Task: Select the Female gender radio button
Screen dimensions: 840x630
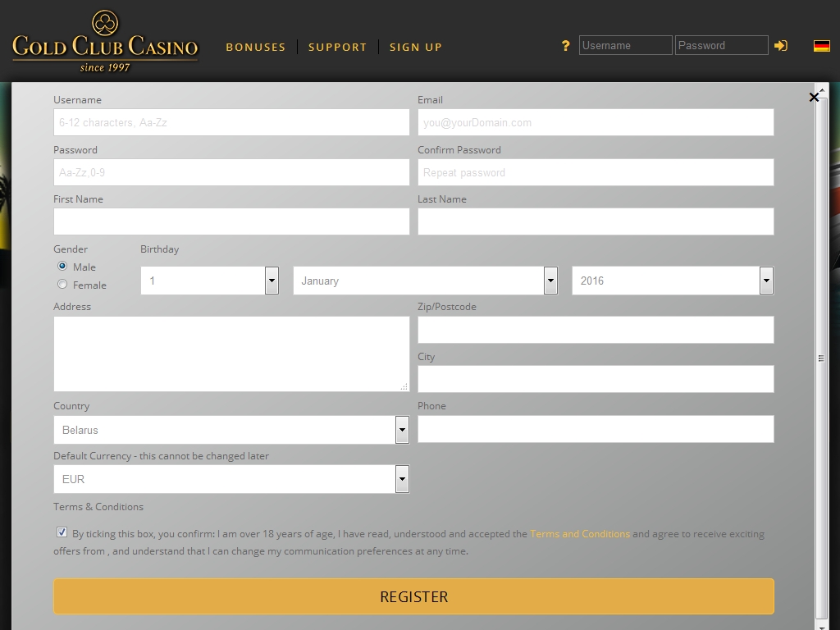Action: [x=62, y=285]
